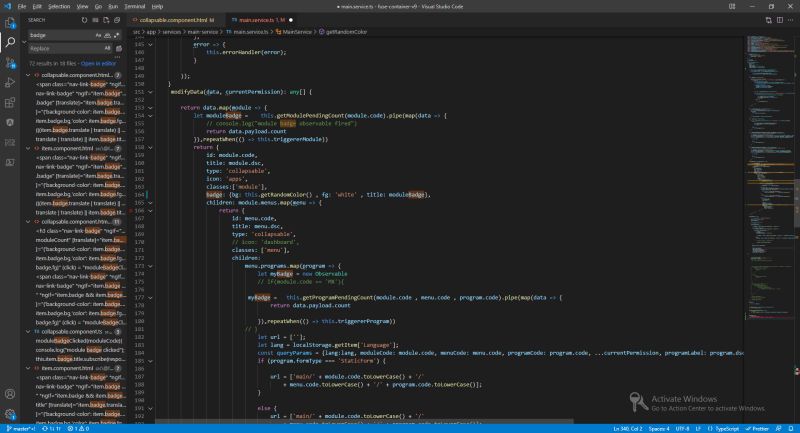
Task: Open the notifications bell in status bar
Action: tap(791, 429)
